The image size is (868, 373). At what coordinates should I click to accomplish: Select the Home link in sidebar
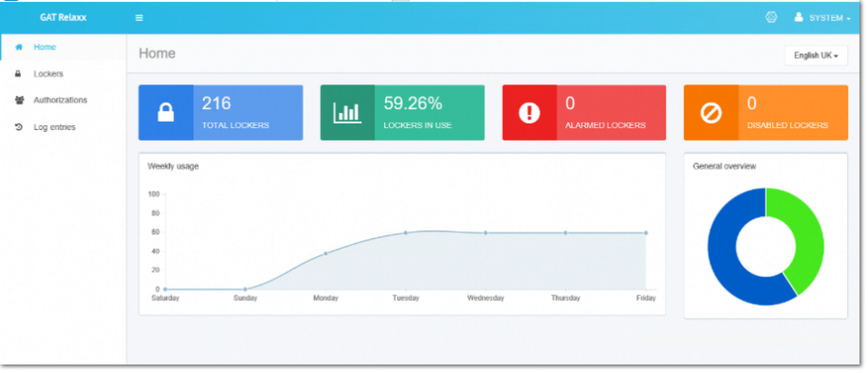pos(45,47)
